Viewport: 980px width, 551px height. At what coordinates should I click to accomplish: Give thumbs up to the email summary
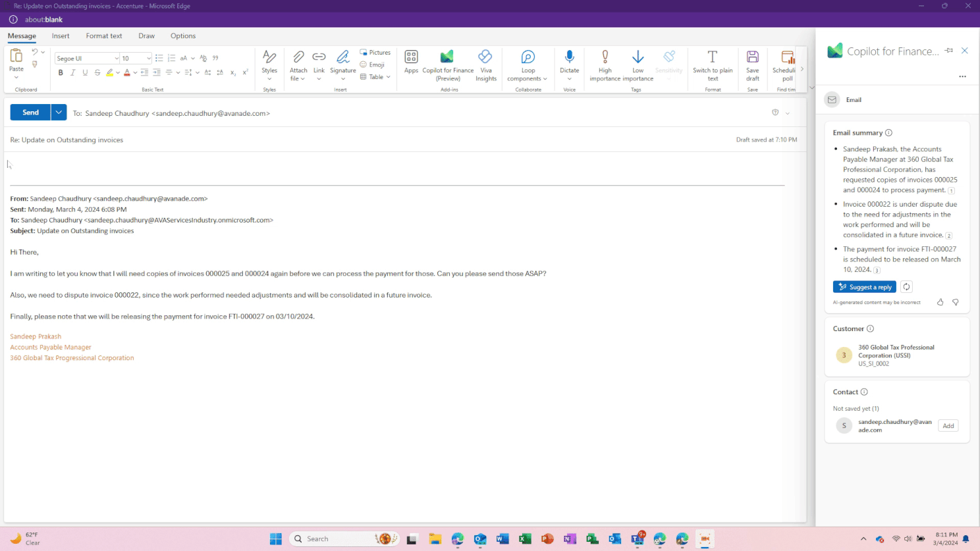(940, 302)
